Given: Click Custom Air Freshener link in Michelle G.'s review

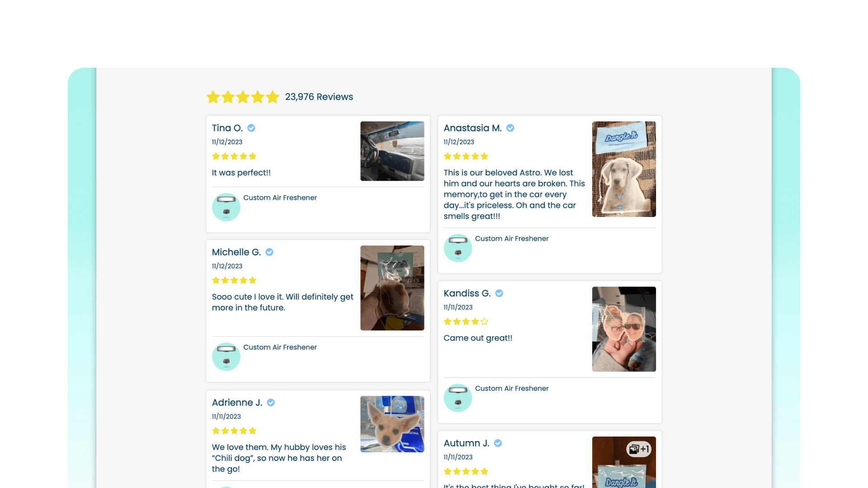Looking at the screenshot, I should click(280, 347).
